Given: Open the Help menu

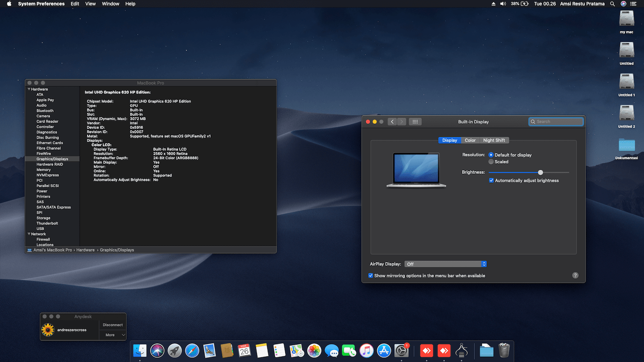Looking at the screenshot, I should [131, 4].
